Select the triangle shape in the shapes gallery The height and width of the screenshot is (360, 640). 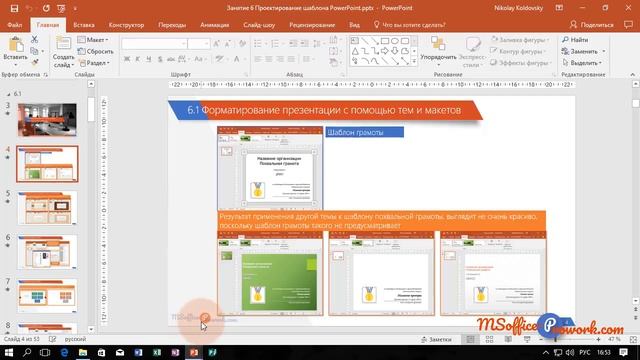click(355, 51)
